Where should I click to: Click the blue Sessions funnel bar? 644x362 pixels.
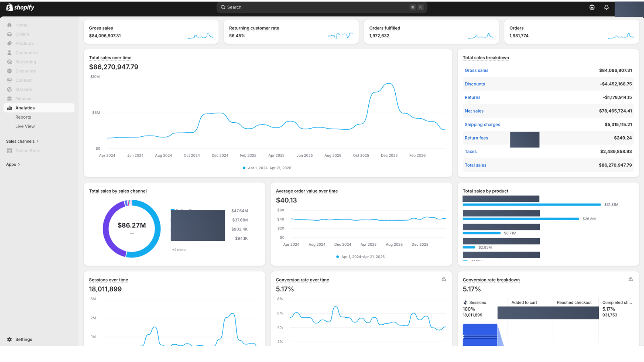click(x=480, y=335)
